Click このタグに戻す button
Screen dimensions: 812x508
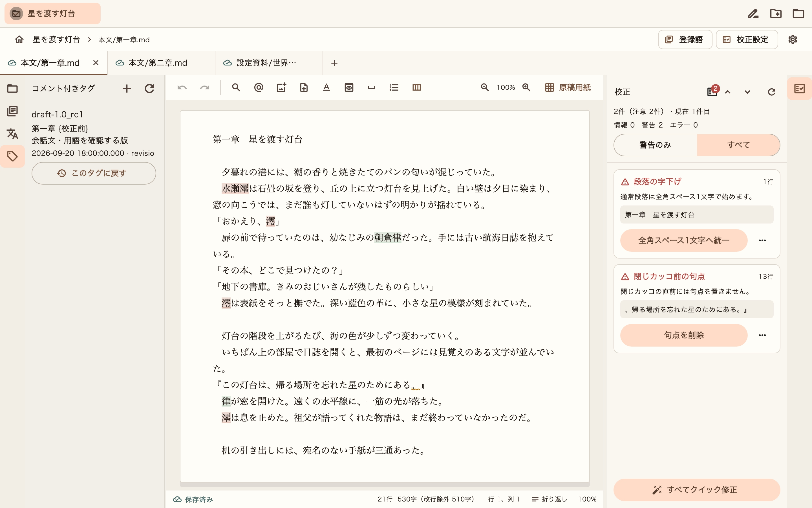(x=94, y=173)
